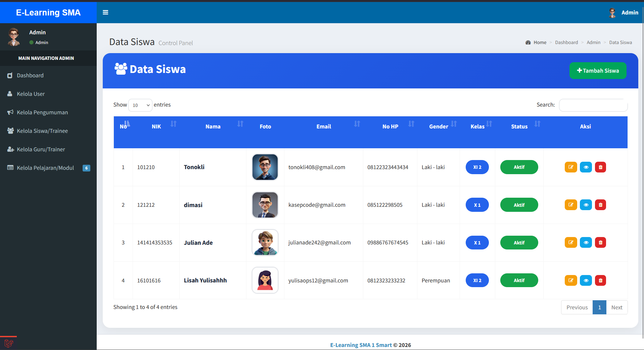Click the Tambah Siswa button
This screenshot has width=644, height=350.
point(598,71)
